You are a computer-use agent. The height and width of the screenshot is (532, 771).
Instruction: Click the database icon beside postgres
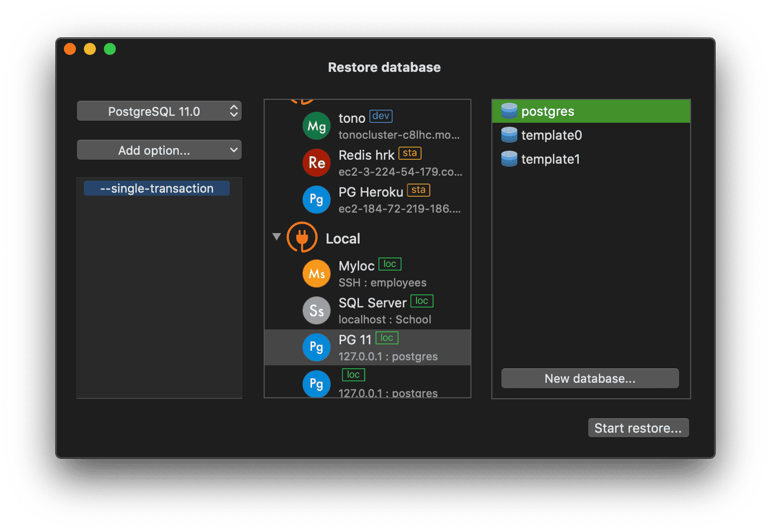[509, 111]
